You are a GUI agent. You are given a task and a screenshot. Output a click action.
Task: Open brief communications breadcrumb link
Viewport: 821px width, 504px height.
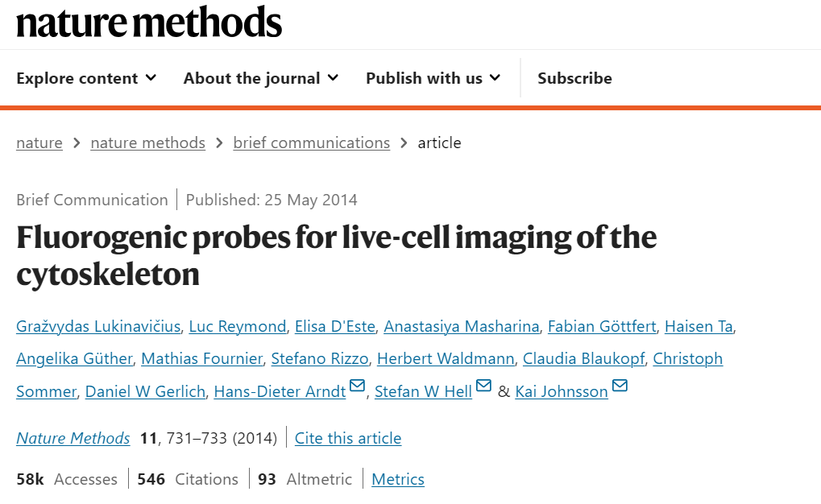311,143
